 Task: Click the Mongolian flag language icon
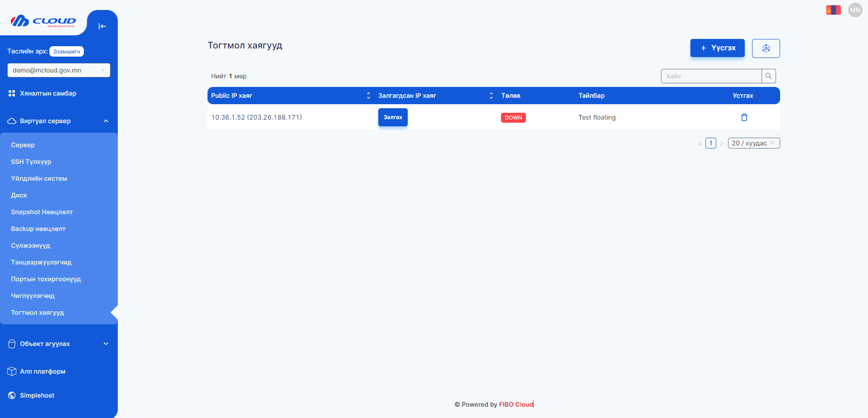[x=833, y=10]
